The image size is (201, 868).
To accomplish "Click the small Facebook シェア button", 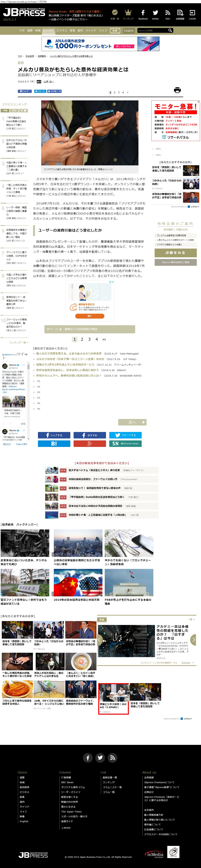I will (x=24, y=91).
